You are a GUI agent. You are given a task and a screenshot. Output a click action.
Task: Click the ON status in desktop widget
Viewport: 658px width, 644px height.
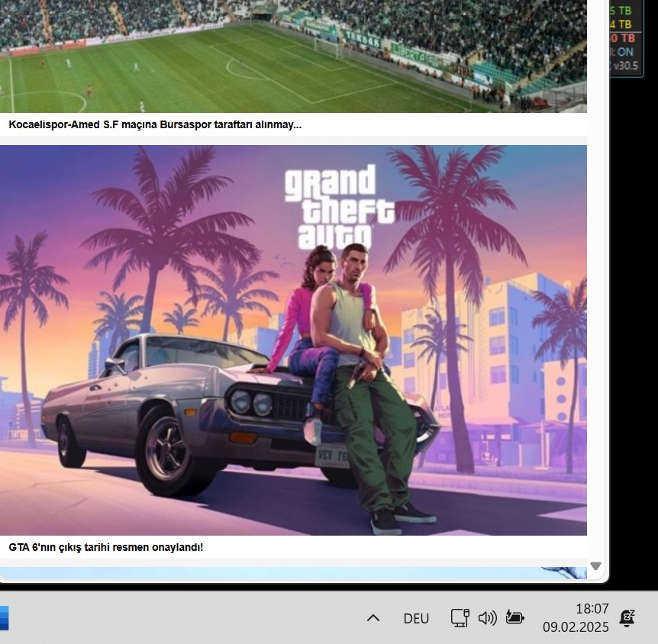click(624, 52)
